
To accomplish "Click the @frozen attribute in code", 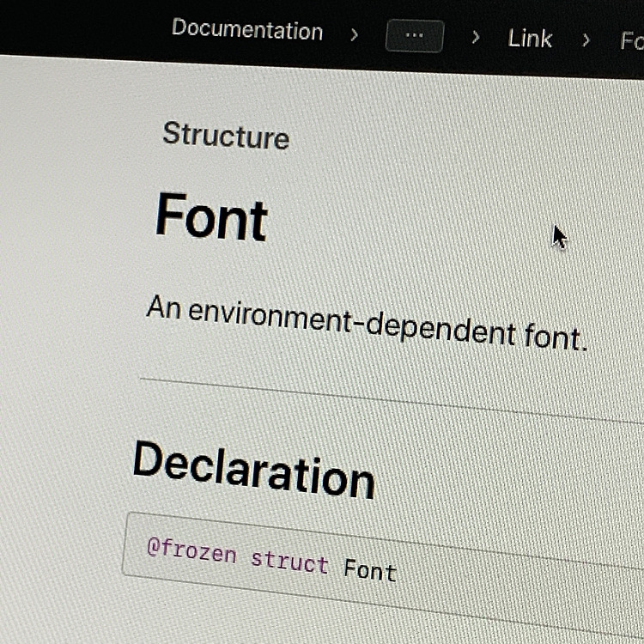I will (191, 551).
